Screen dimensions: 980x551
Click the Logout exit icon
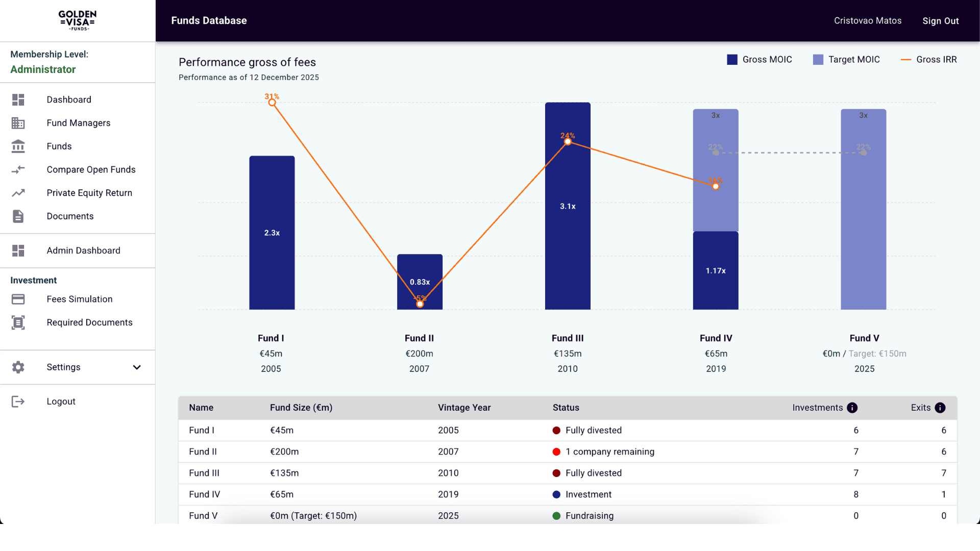click(18, 402)
